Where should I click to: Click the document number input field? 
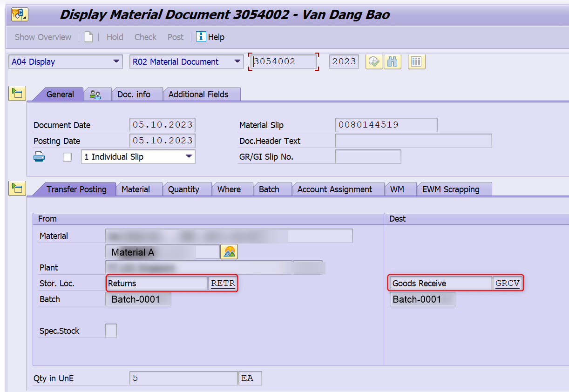(283, 61)
